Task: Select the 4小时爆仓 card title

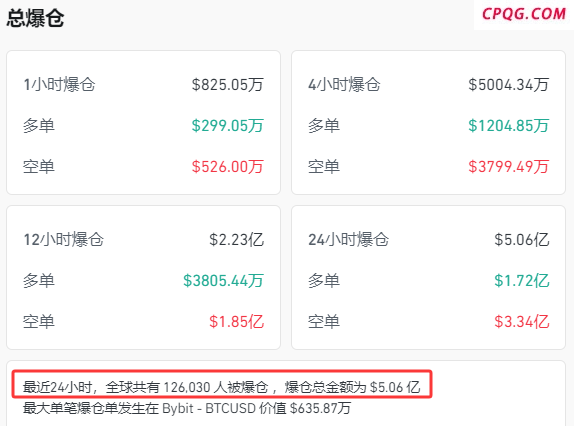Action: [x=344, y=85]
